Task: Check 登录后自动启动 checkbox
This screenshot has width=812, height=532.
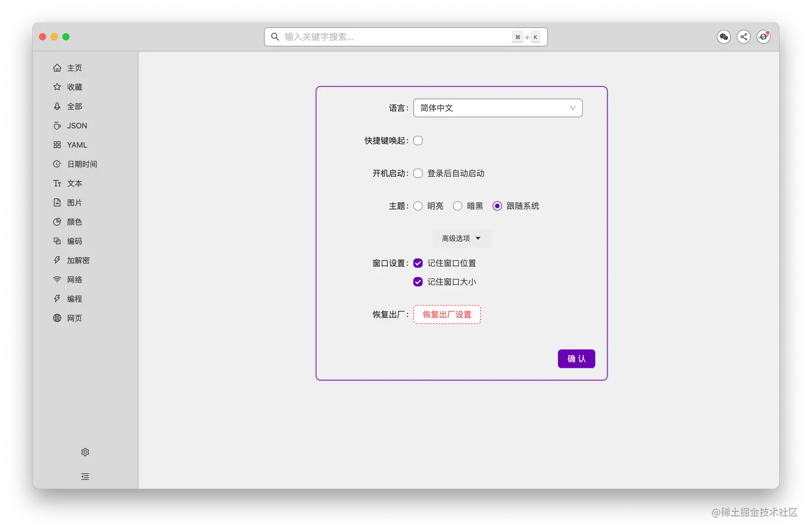Action: [418, 173]
